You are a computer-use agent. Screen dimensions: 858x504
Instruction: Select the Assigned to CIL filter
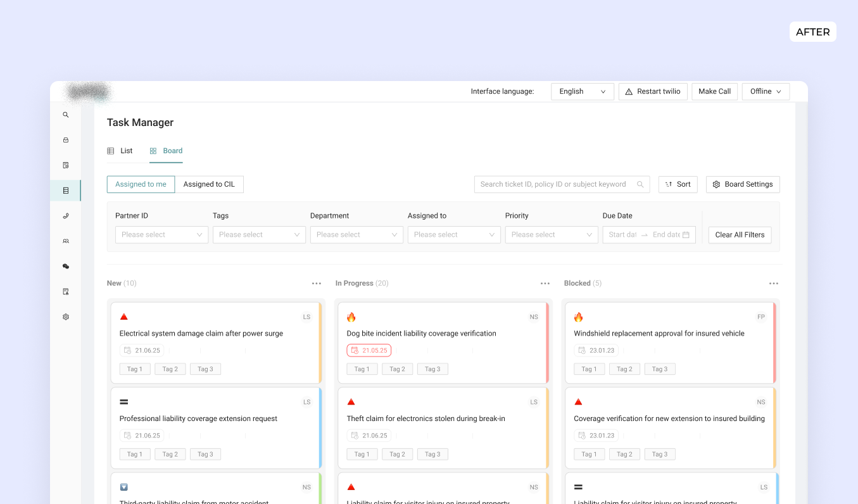[x=209, y=184]
